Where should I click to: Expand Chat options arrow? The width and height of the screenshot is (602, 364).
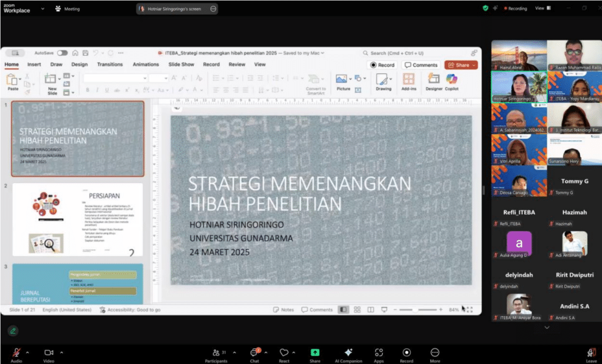tap(266, 352)
